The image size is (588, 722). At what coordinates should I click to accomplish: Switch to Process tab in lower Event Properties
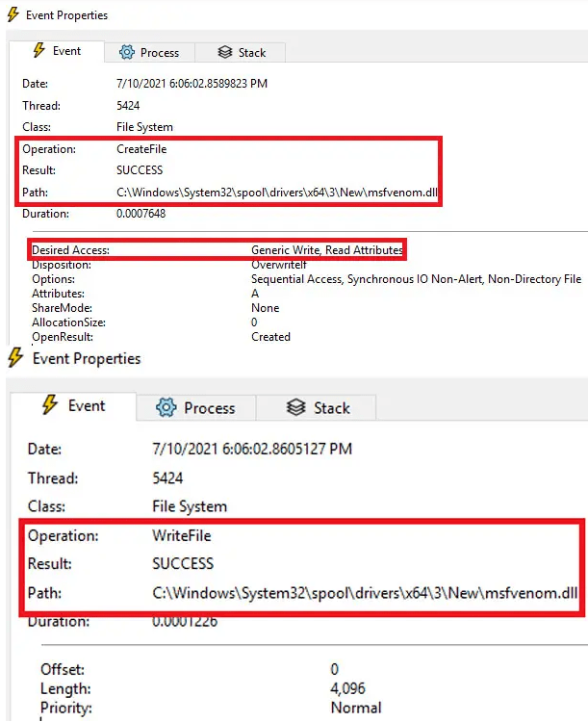click(x=196, y=407)
